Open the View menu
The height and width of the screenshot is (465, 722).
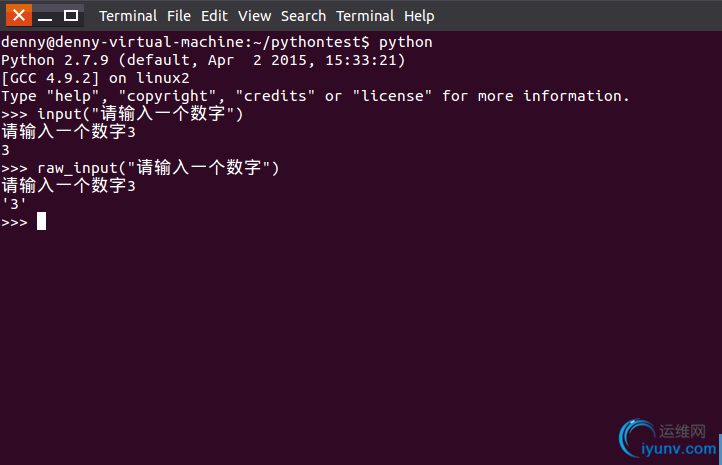click(x=254, y=16)
